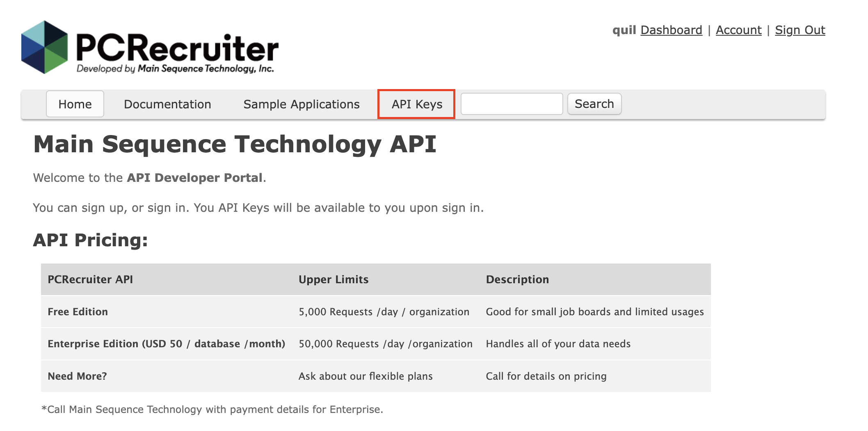Open the Dashboard link
This screenshot has width=868, height=431.
[671, 30]
